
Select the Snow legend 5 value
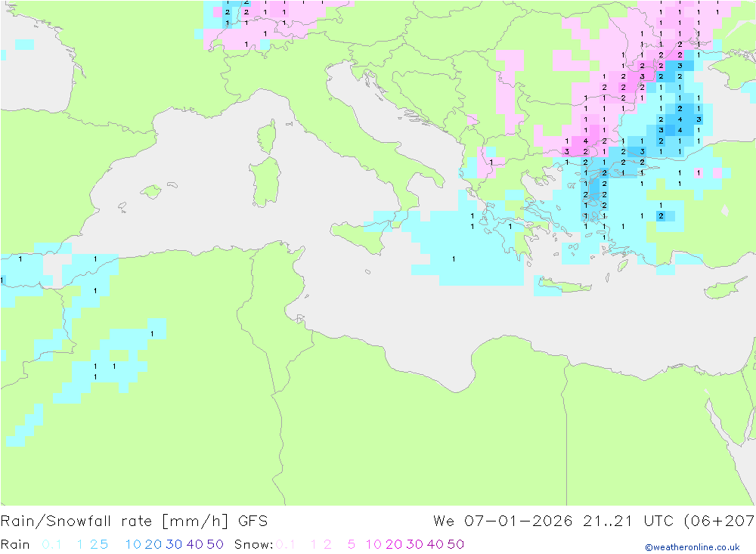click(352, 544)
